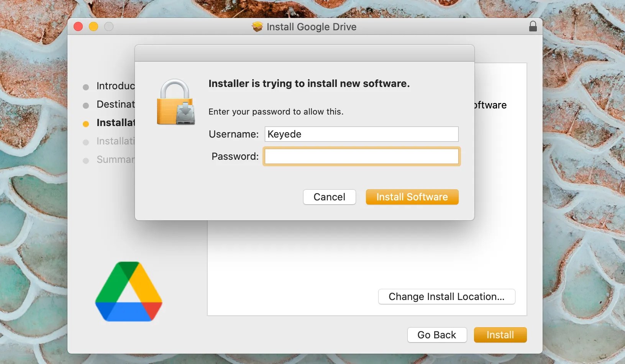Screen dimensions: 625x364
Task: Click the bullet dot beside Introduction
Action: (86, 87)
